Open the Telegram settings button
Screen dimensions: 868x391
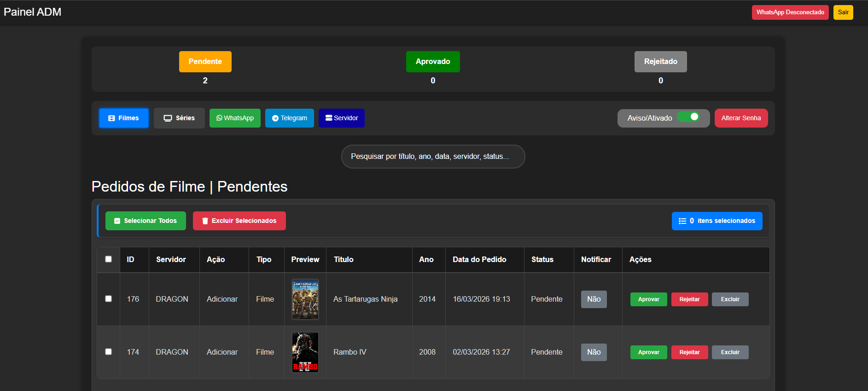pyautogui.click(x=289, y=118)
